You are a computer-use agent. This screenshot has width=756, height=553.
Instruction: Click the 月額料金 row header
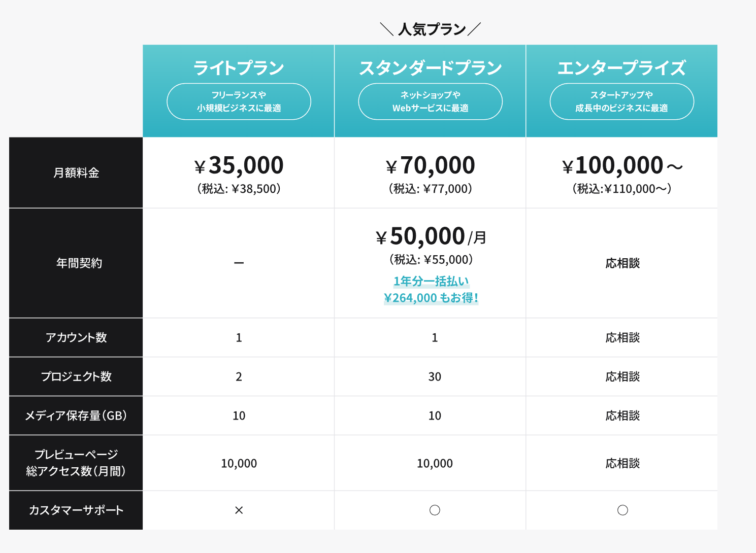pyautogui.click(x=76, y=173)
